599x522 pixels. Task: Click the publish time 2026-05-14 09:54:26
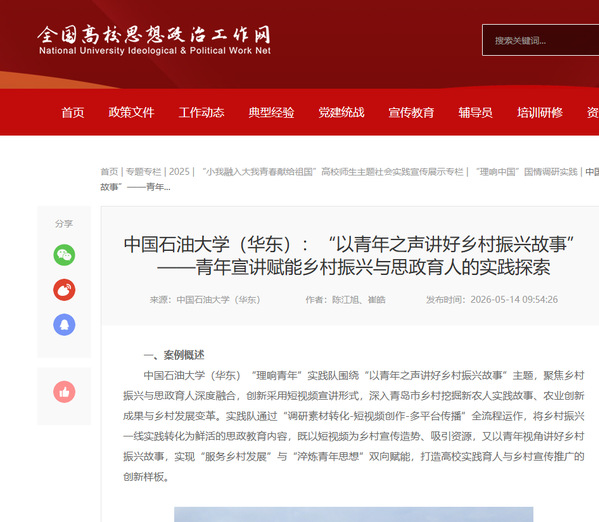514,300
